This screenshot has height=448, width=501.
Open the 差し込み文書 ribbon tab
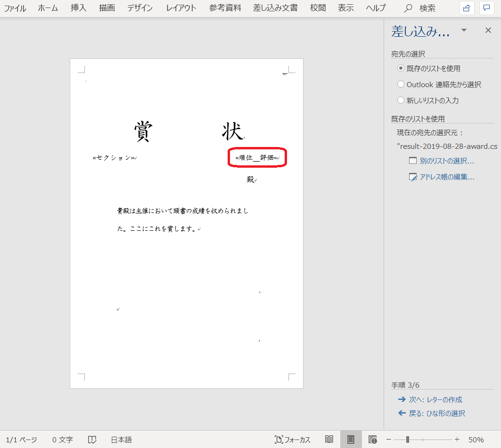[x=276, y=8]
